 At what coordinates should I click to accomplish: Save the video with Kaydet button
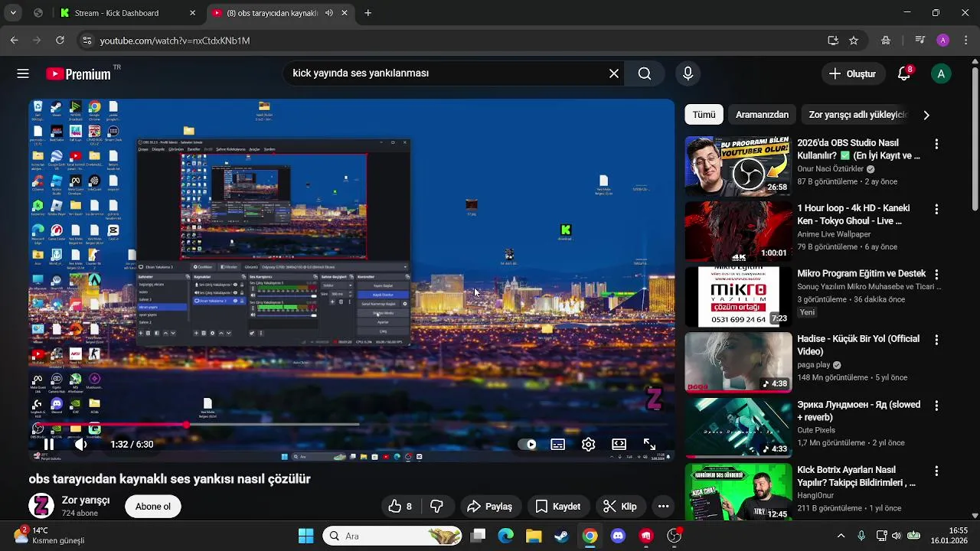[x=558, y=506]
